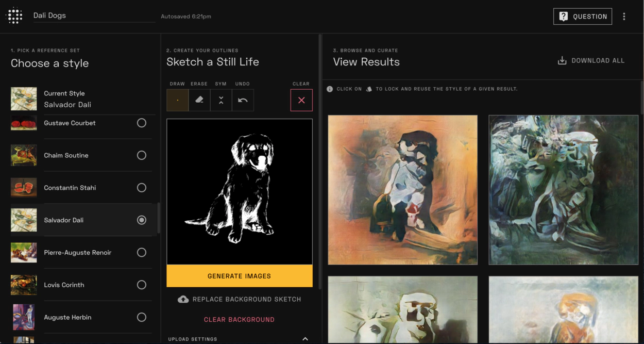Expand the Upload Settings chevron
Viewport: 644px width, 344px height.
[305, 339]
